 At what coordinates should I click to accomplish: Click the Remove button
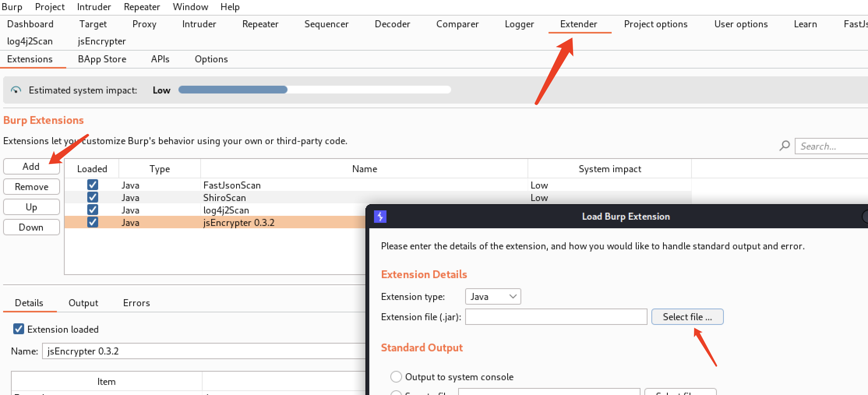[x=31, y=187]
